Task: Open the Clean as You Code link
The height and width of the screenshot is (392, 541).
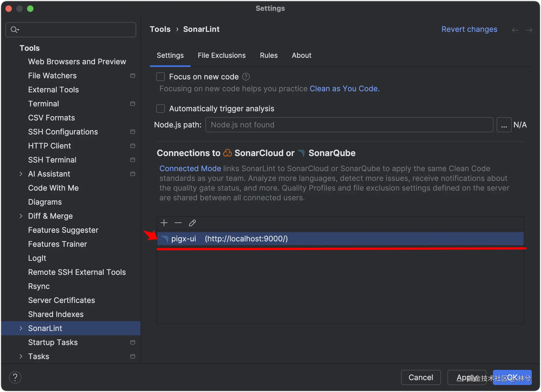Action: (x=345, y=89)
